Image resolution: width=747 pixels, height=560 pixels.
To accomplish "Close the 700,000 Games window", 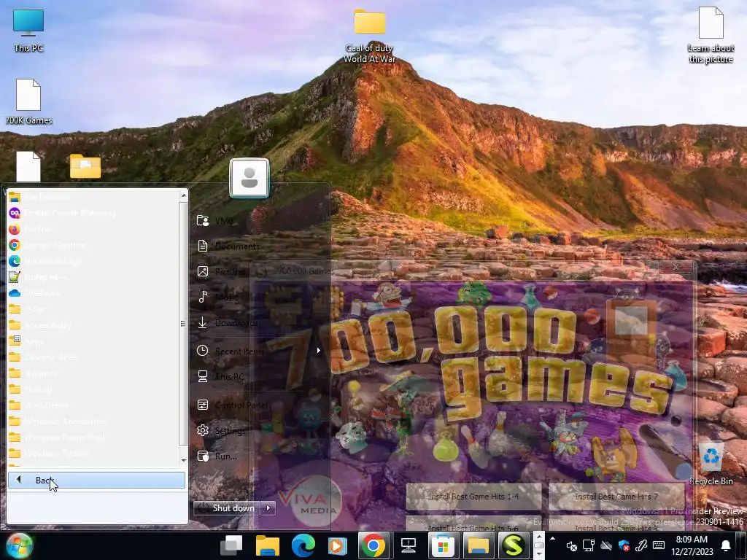I will click(x=676, y=267).
